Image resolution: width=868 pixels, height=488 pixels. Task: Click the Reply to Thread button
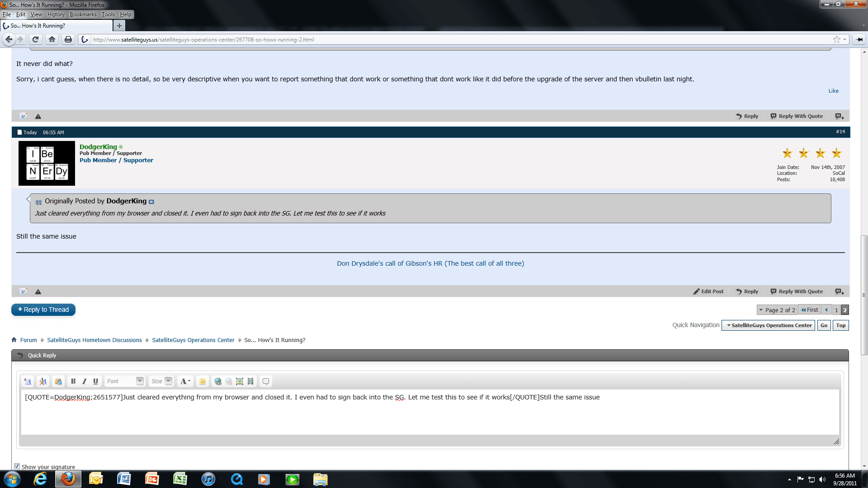tap(43, 310)
